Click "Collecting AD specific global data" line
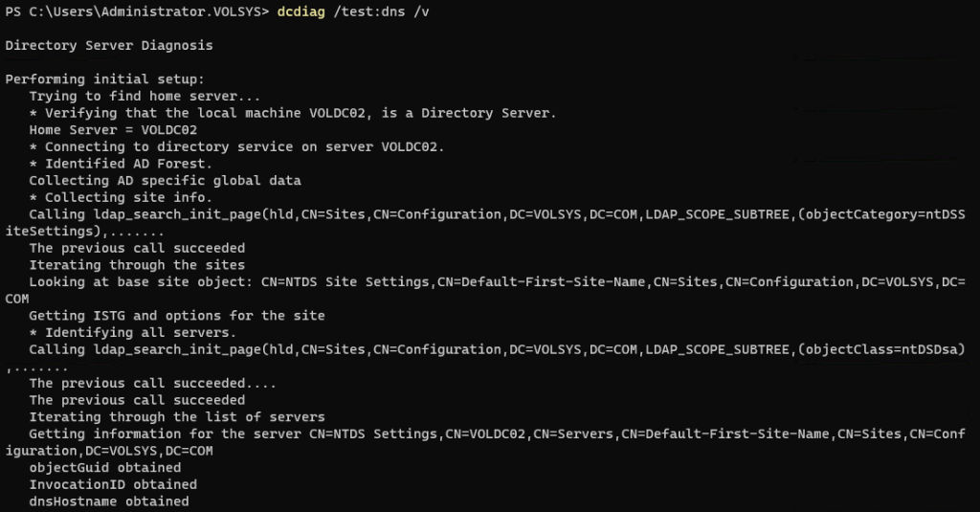Image resolution: width=980 pixels, height=512 pixels. click(x=165, y=180)
